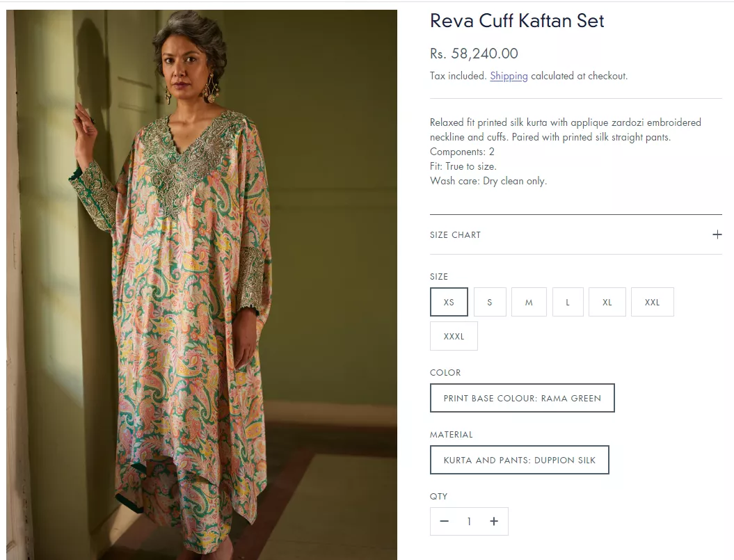The image size is (734, 560).
Task: Open the Shipping policy link
Action: pos(509,76)
